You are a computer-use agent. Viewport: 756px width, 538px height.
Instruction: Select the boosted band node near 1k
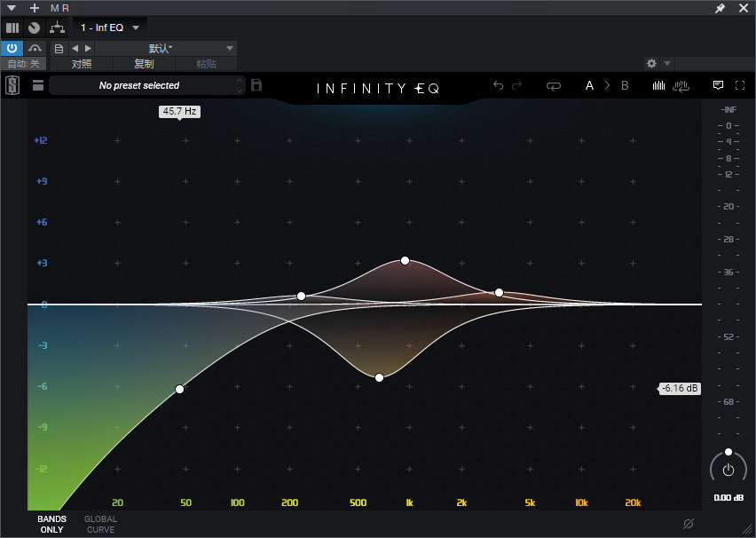coord(405,260)
